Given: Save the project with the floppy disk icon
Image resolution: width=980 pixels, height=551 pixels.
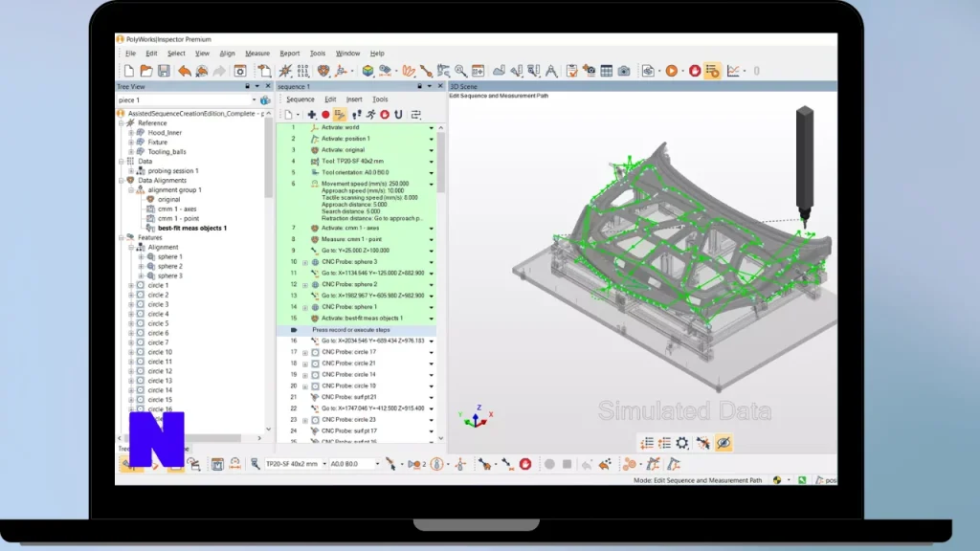Looking at the screenshot, I should point(164,71).
